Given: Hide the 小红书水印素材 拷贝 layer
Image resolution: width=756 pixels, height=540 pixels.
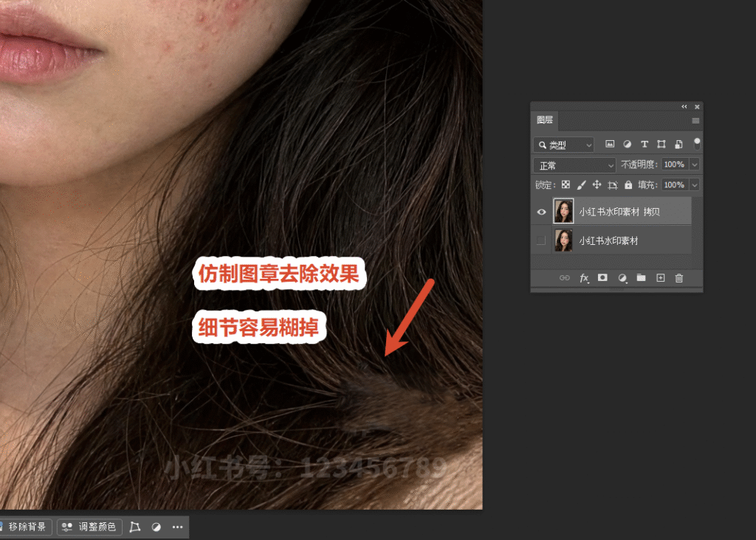Looking at the screenshot, I should coord(541,212).
